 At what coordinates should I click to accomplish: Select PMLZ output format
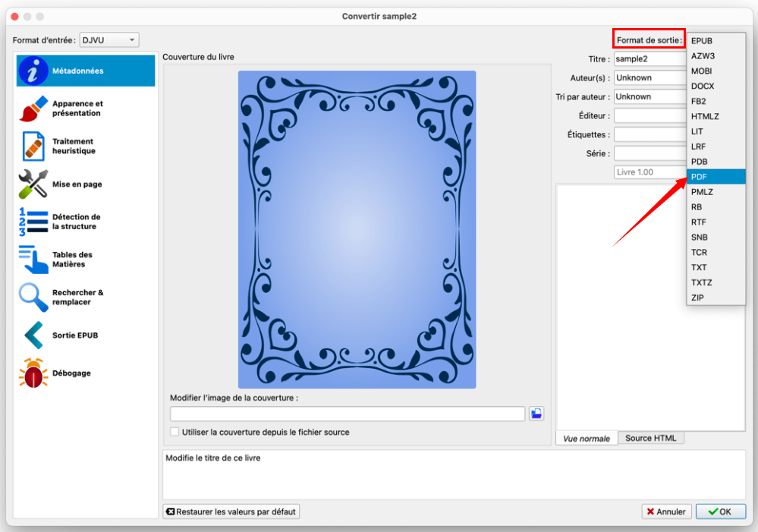(716, 192)
